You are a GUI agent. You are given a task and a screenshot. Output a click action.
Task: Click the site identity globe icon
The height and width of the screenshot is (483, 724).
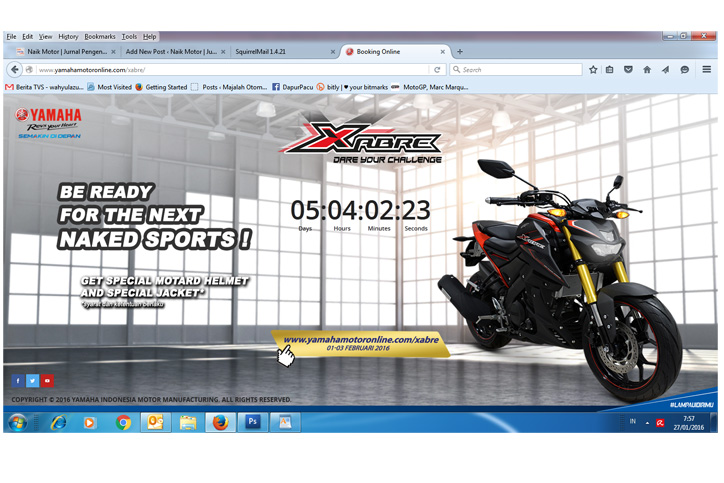click(x=29, y=70)
